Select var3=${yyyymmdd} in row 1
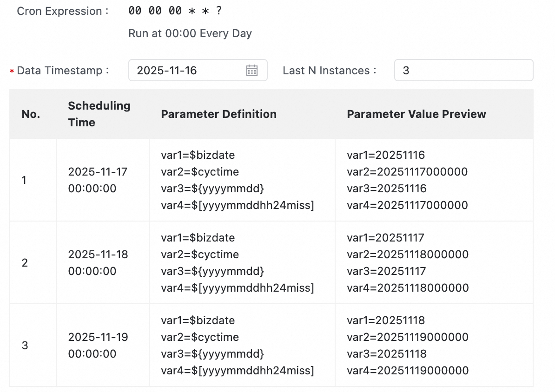The width and height of the screenshot is (555, 392). [213, 188]
